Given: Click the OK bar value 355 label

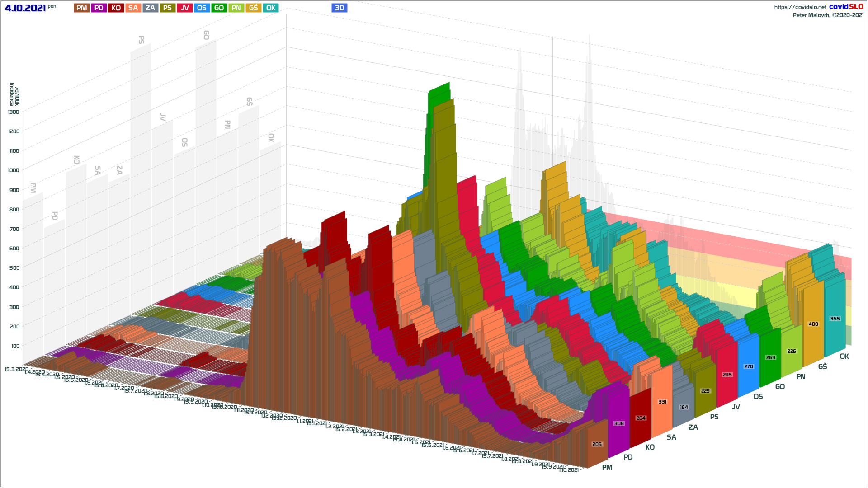Looking at the screenshot, I should [x=835, y=319].
